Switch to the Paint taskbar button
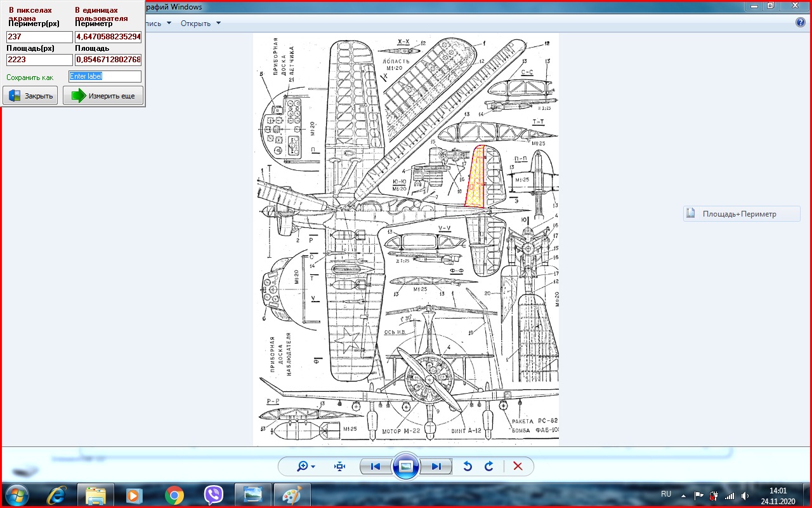Image resolution: width=812 pixels, height=508 pixels. point(292,495)
